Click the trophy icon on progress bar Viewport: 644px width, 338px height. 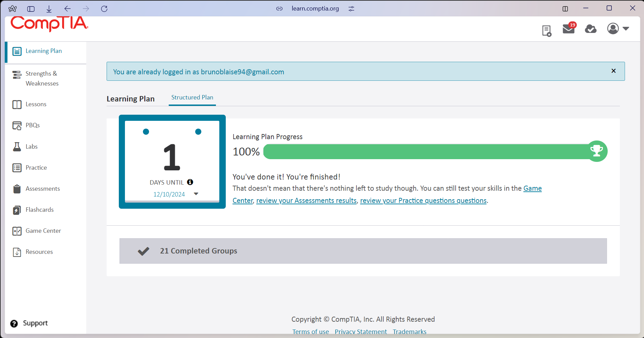pyautogui.click(x=596, y=151)
